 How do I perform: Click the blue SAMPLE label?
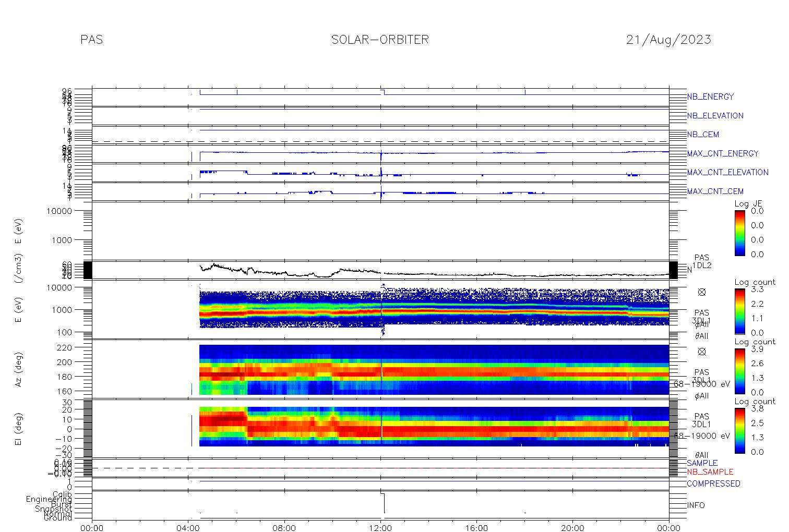[x=702, y=463]
